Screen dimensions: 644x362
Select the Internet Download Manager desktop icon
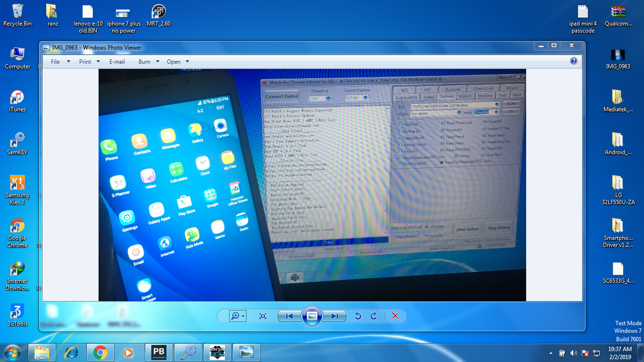pyautogui.click(x=17, y=276)
